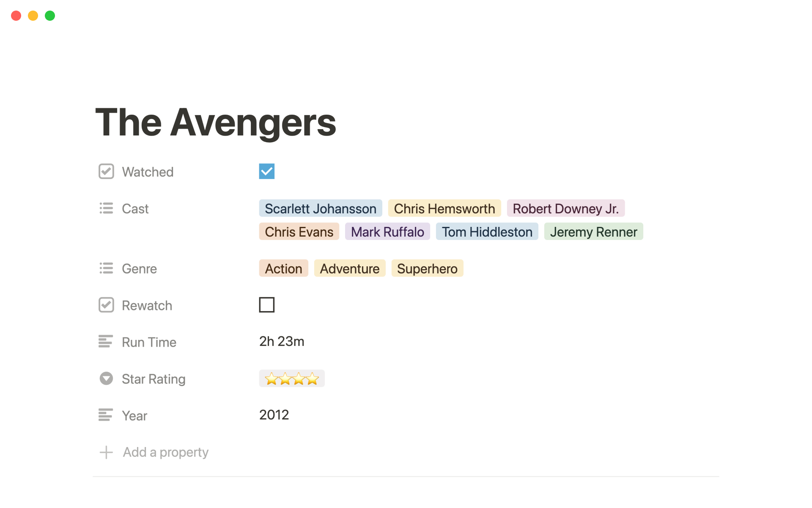Edit the 2h 23m run time field
Screen dimensions: 812x508
[x=282, y=341]
